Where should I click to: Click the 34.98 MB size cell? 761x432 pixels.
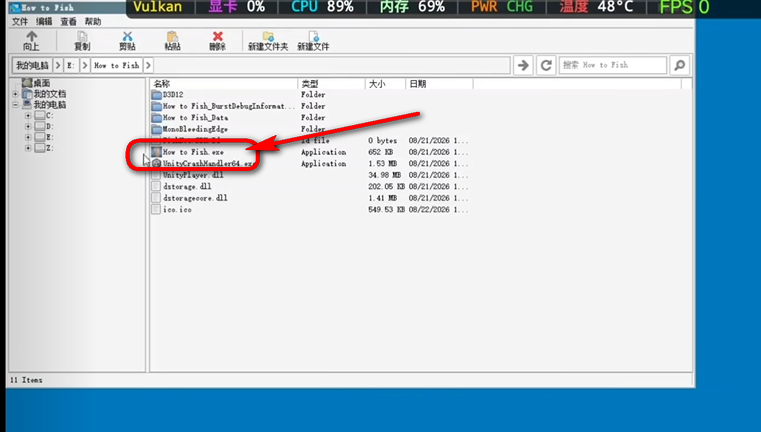tap(384, 175)
